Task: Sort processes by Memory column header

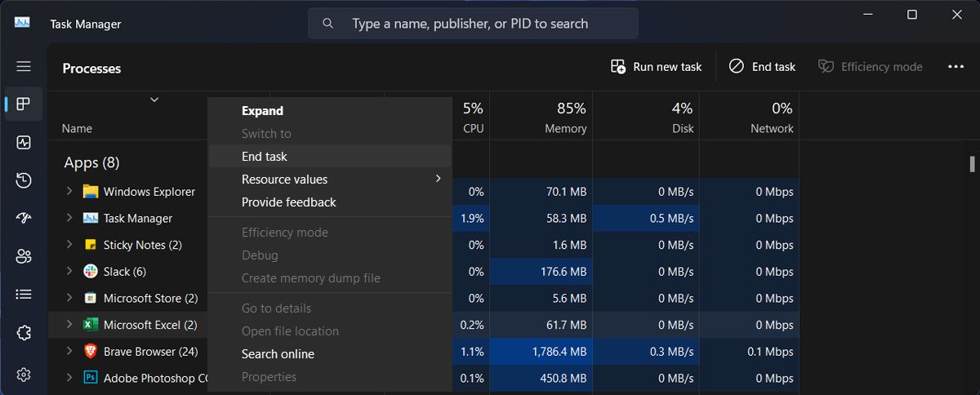Action: pyautogui.click(x=565, y=118)
